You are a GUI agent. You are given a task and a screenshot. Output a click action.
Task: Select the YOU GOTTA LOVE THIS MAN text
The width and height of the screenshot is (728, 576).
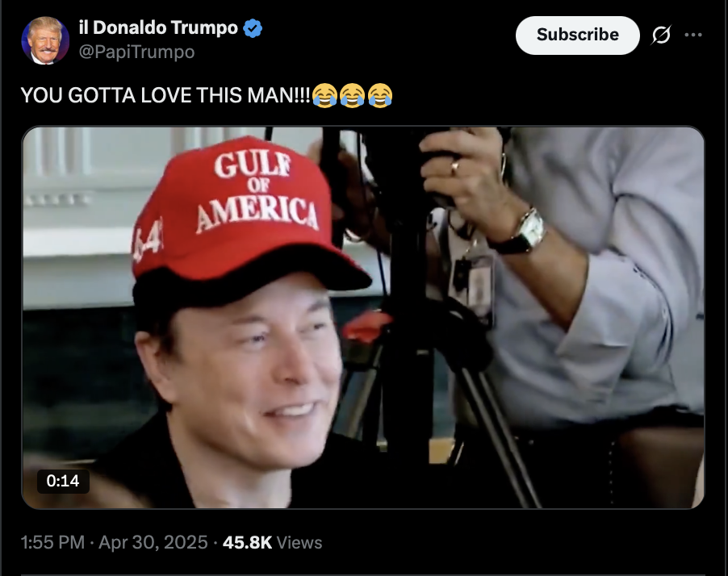coord(165,96)
